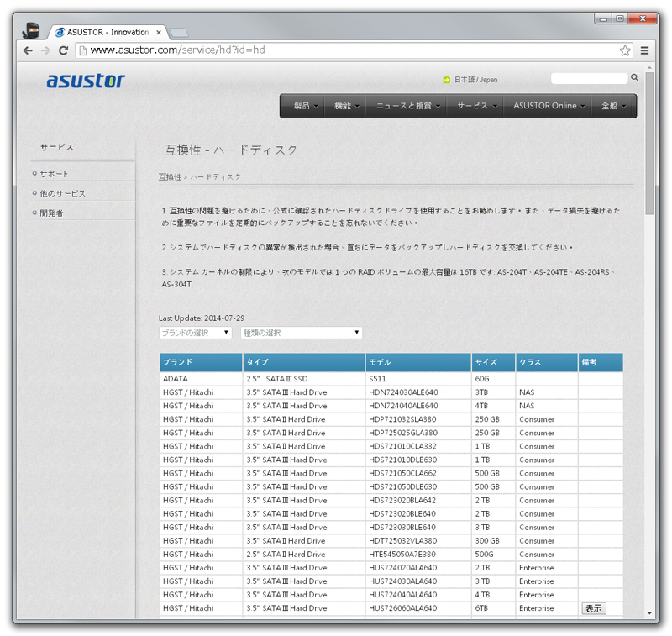Open 他のサービス in the sidebar
Image resolution: width=672 pixels, height=636 pixels.
pos(62,194)
